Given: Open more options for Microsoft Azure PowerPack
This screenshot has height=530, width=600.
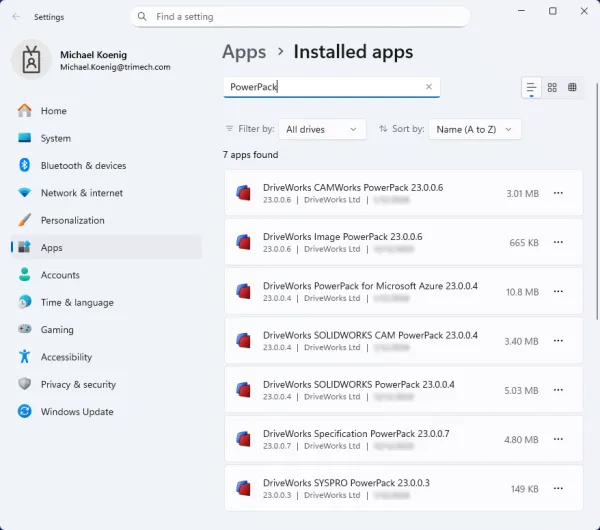Looking at the screenshot, I should [558, 292].
